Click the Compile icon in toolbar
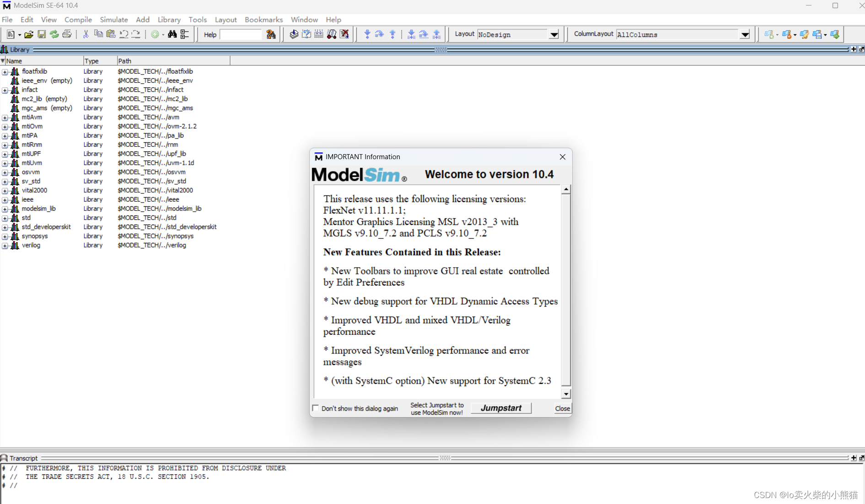Image resolution: width=865 pixels, height=504 pixels. pyautogui.click(x=294, y=34)
